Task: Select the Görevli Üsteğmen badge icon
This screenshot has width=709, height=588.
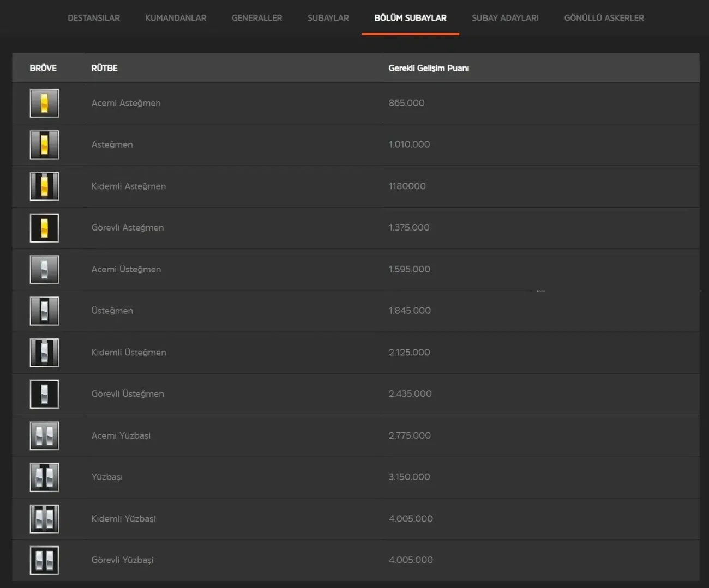Action: 44,394
